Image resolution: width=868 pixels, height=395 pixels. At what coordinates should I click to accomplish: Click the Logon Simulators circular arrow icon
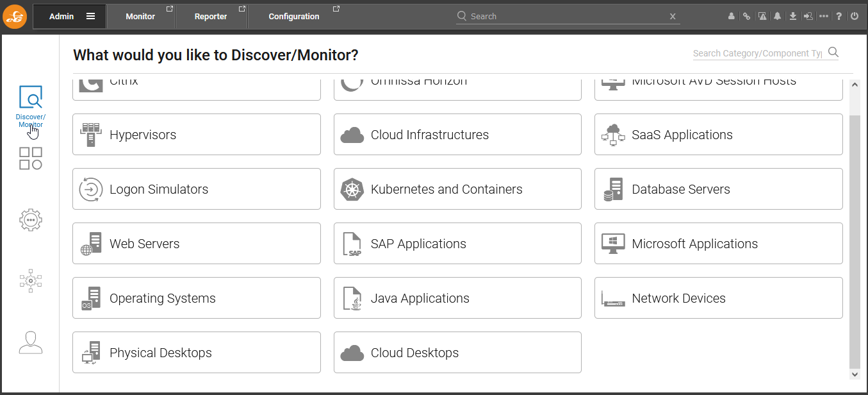click(91, 189)
